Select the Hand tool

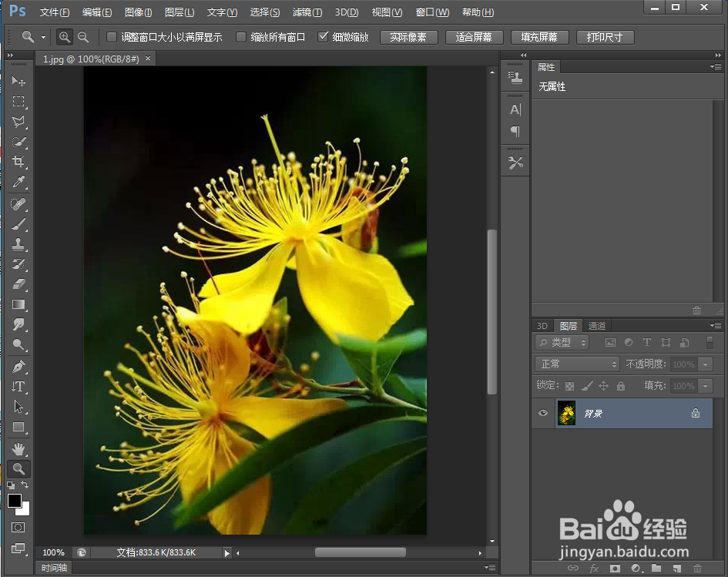tap(19, 448)
